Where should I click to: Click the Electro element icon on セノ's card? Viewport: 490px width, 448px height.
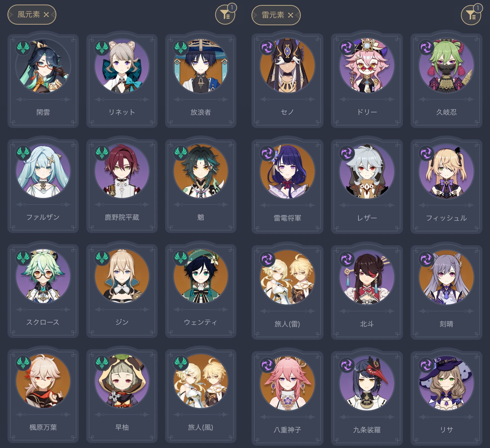[x=267, y=47]
